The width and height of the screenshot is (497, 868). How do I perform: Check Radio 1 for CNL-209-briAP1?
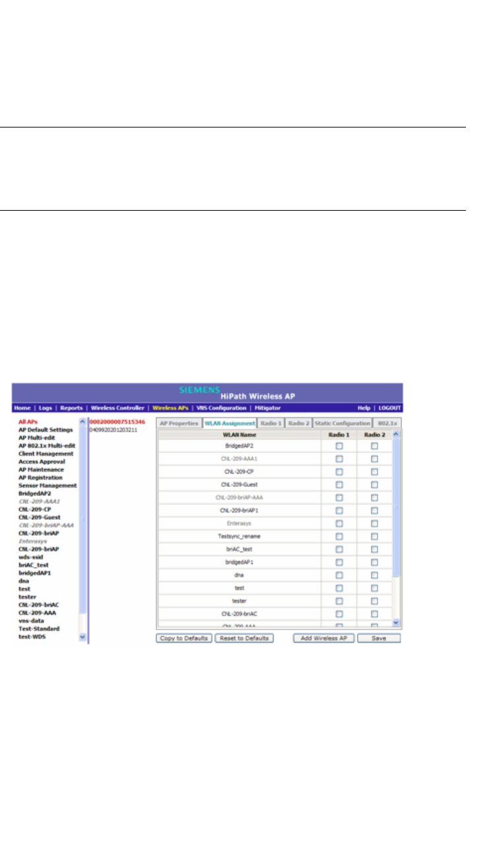339,511
